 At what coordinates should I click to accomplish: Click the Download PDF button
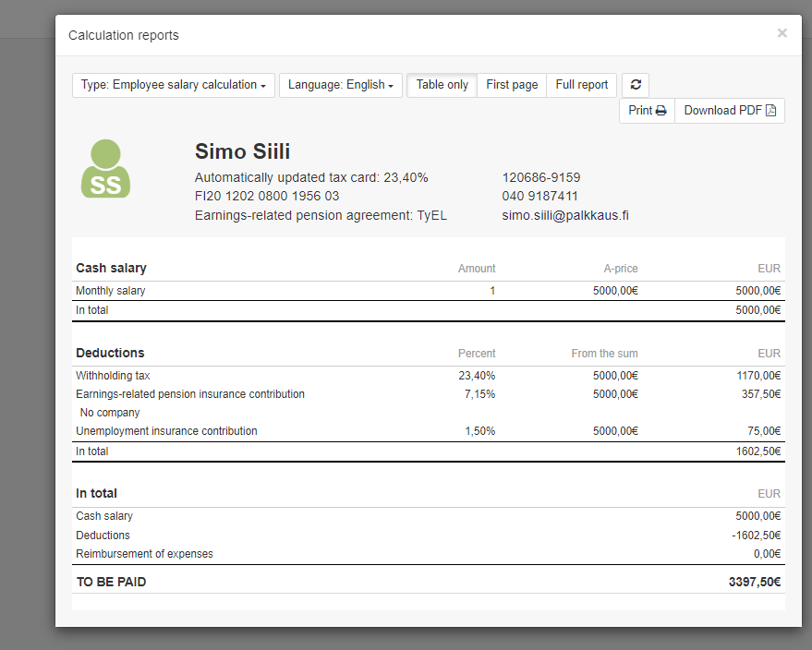(x=730, y=110)
